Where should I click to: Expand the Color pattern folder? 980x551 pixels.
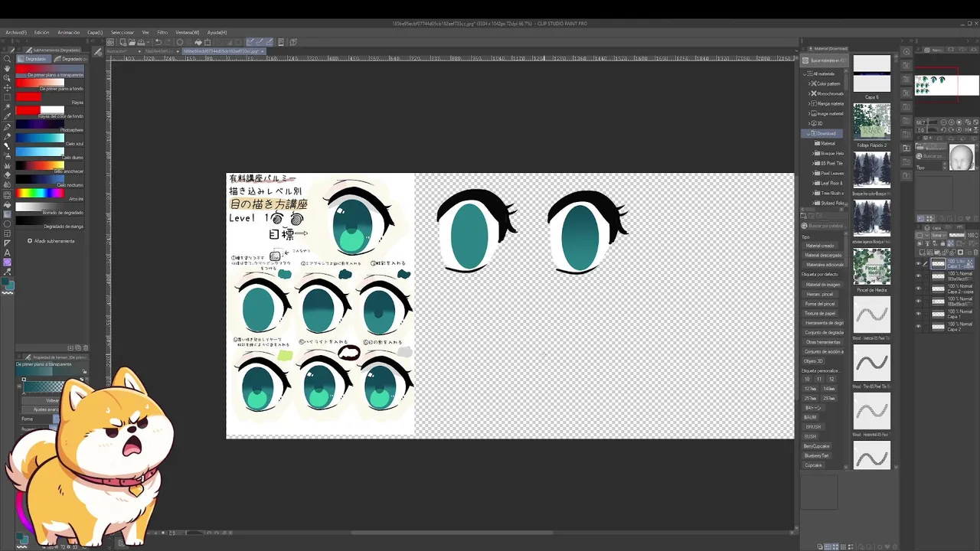810,83
